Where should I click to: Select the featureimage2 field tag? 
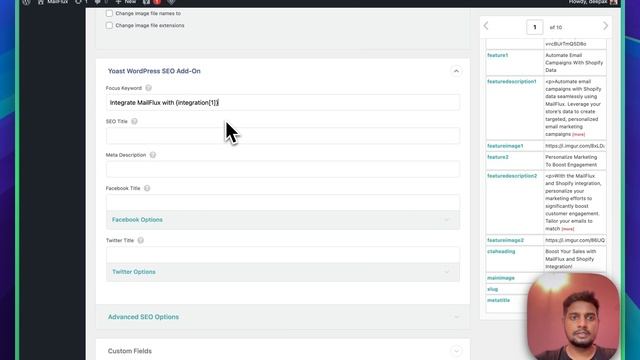505,240
